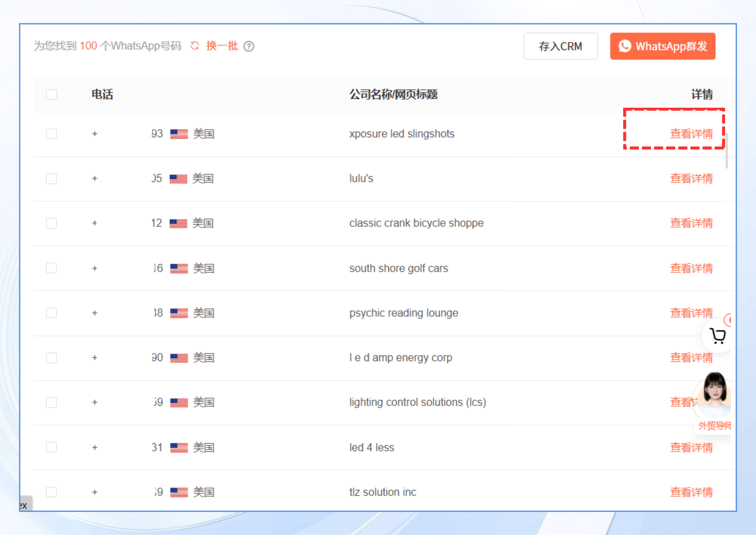Click the refresh icon beside 换一批
Image resolution: width=756 pixels, height=535 pixels.
pos(195,46)
